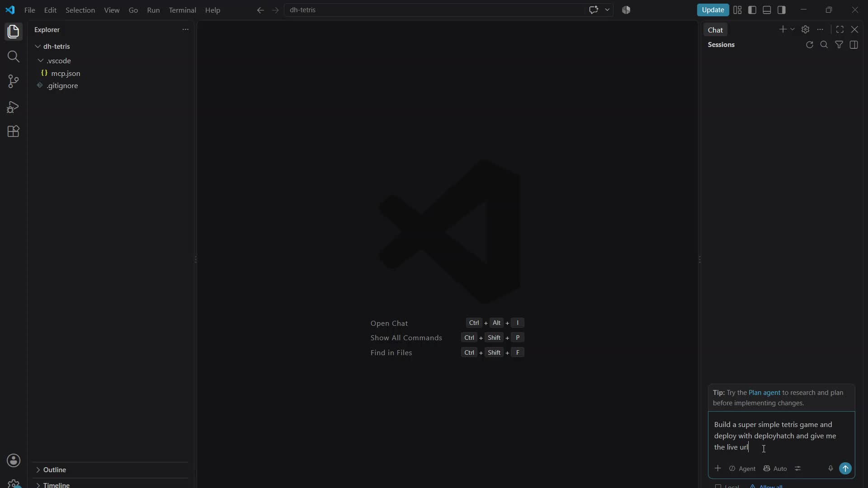Open the Help menu
The image size is (868, 488).
pos(212,10)
